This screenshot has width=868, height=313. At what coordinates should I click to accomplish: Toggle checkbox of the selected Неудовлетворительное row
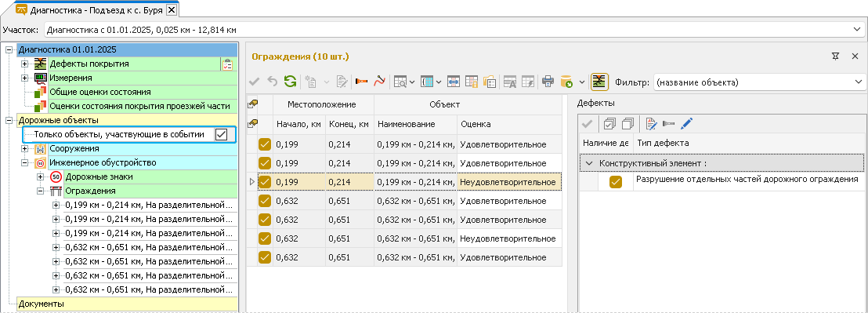[x=265, y=182]
